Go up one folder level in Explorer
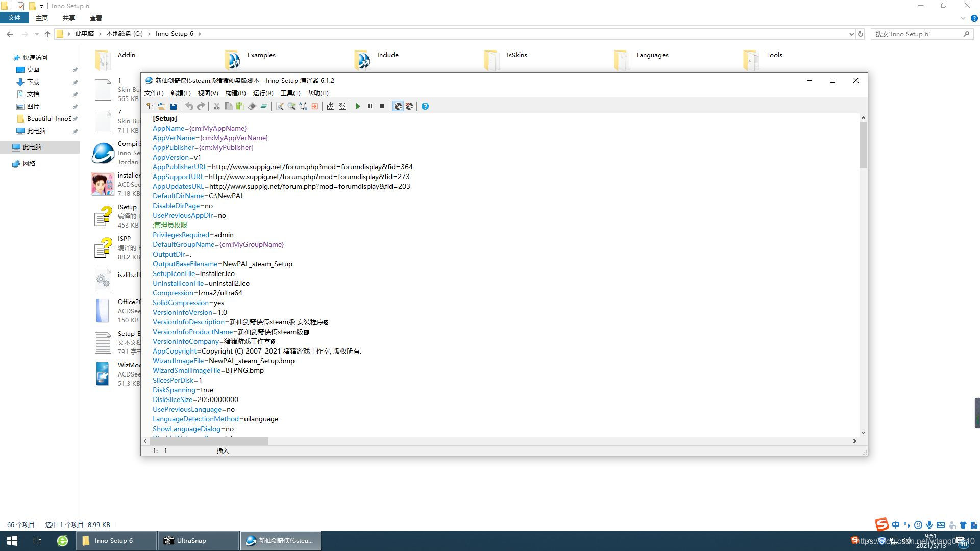Image resolution: width=980 pixels, height=551 pixels. (x=47, y=34)
